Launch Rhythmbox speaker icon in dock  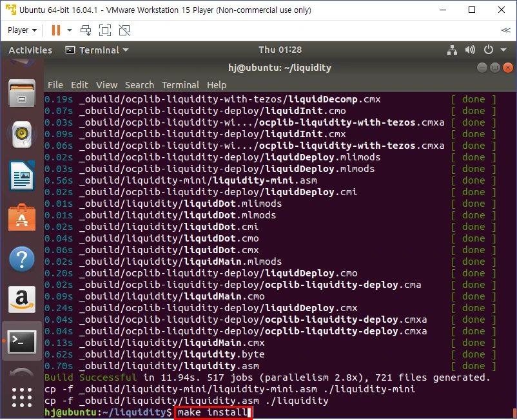pyautogui.click(x=22, y=134)
